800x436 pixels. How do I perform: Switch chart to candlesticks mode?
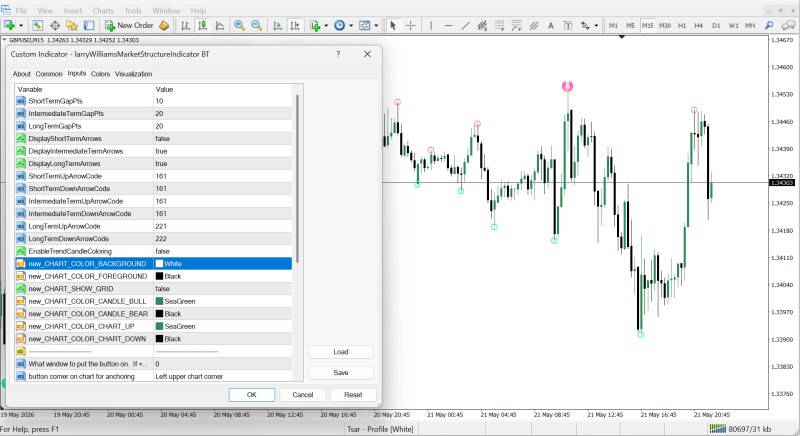[203, 25]
